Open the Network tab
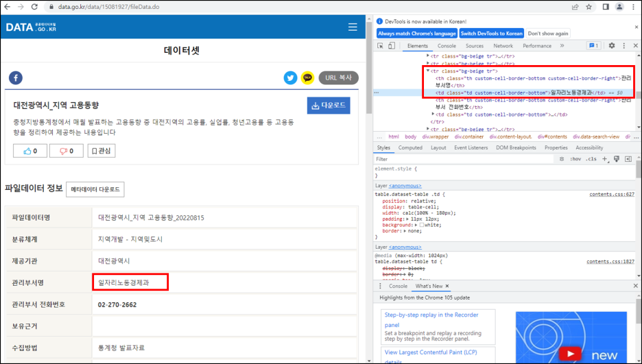 (503, 46)
